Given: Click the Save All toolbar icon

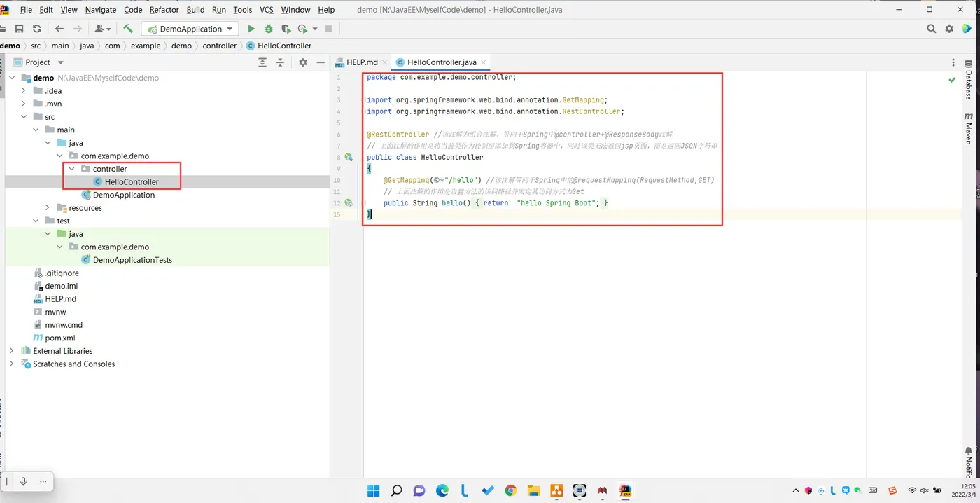Looking at the screenshot, I should pyautogui.click(x=19, y=29).
